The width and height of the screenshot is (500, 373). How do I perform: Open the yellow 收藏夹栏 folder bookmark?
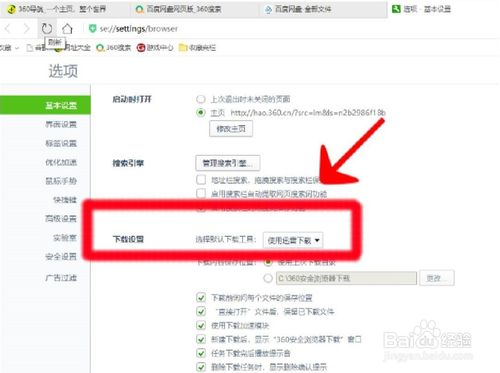click(197, 48)
